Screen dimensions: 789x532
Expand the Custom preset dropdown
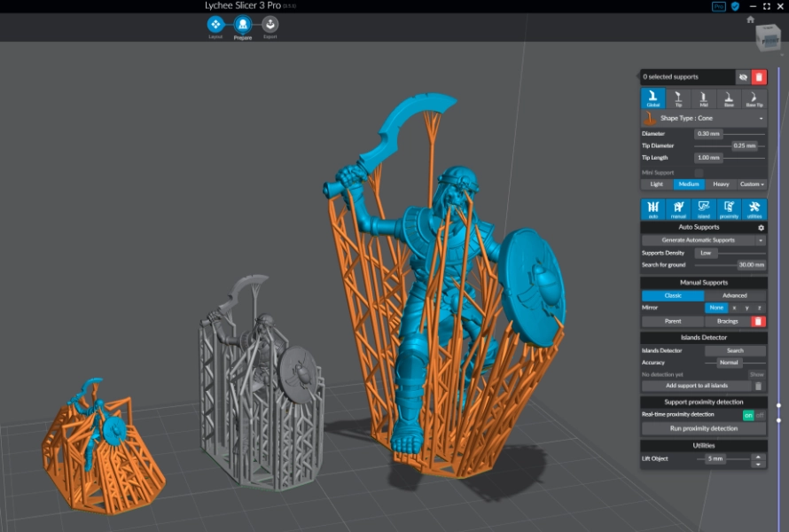point(753,184)
